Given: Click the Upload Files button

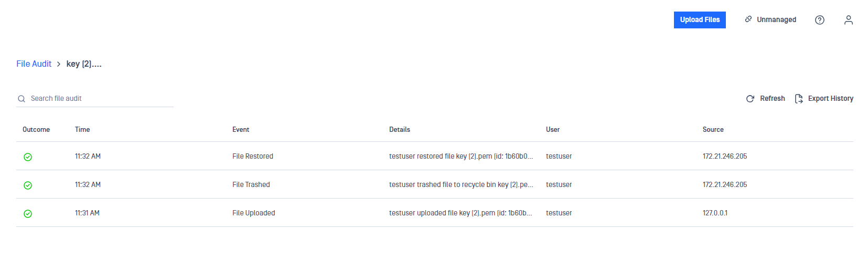Looking at the screenshot, I should pos(700,20).
